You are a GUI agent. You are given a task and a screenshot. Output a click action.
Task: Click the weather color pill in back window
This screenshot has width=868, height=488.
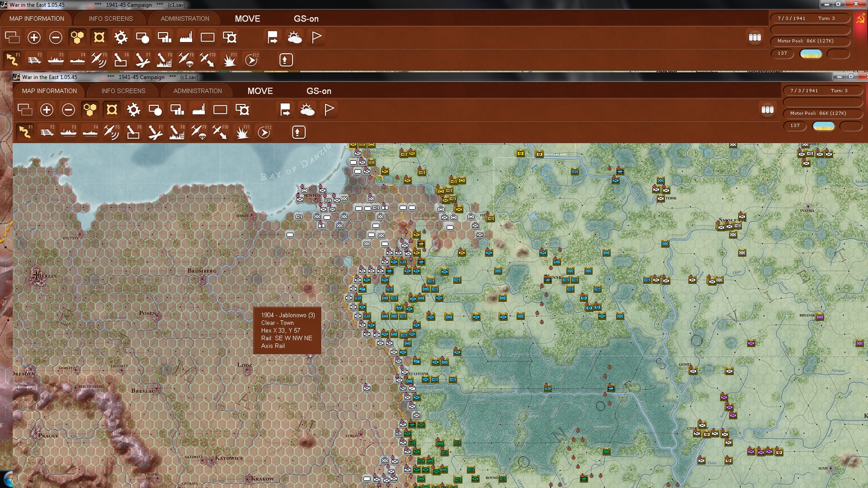pyautogui.click(x=811, y=54)
